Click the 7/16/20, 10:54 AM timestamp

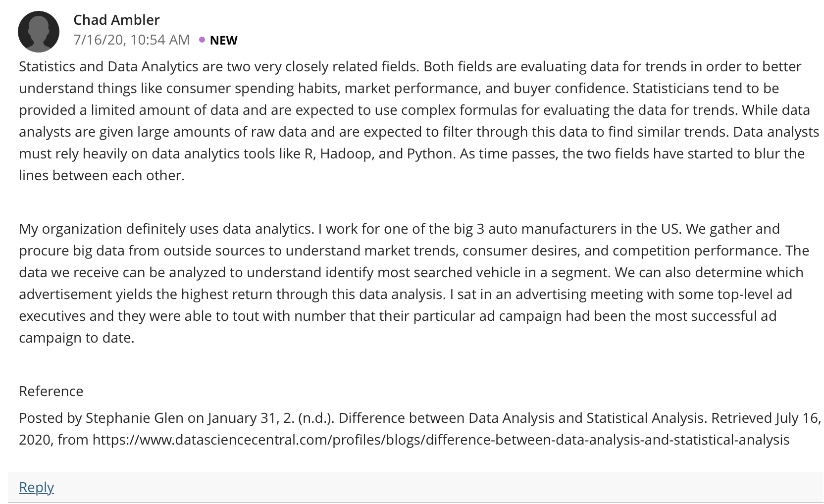coord(132,40)
